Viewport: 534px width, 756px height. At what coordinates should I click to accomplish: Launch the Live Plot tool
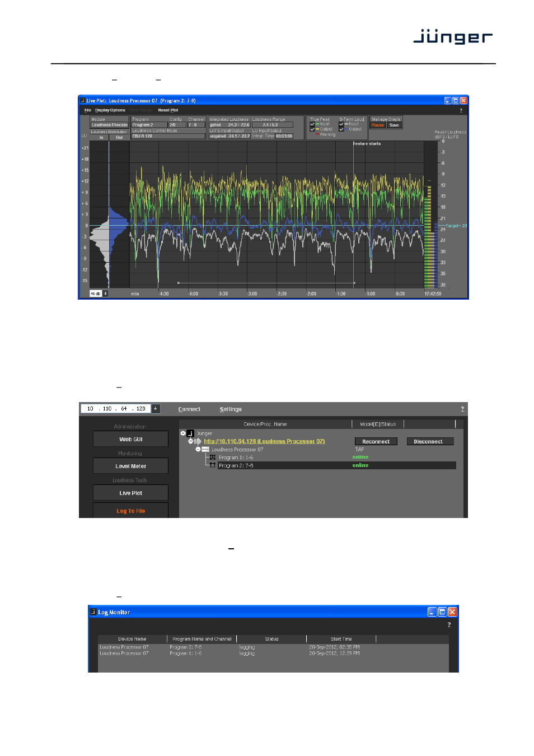[x=130, y=493]
